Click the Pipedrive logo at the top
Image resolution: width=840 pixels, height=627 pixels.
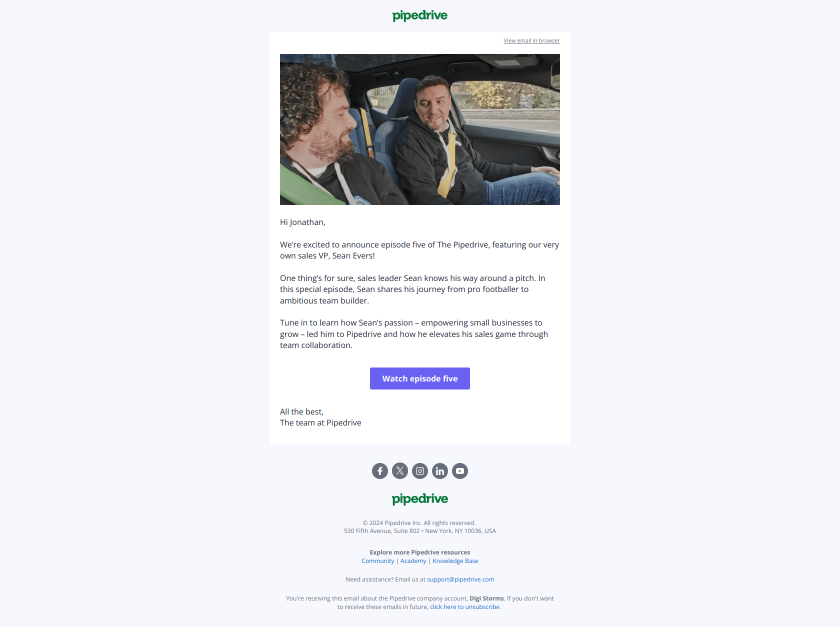pyautogui.click(x=420, y=16)
